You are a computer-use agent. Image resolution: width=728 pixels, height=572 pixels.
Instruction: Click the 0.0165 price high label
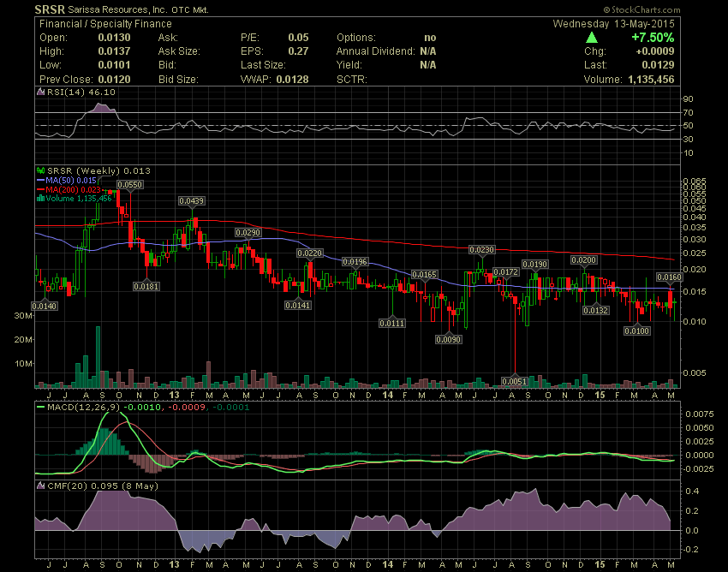[424, 275]
